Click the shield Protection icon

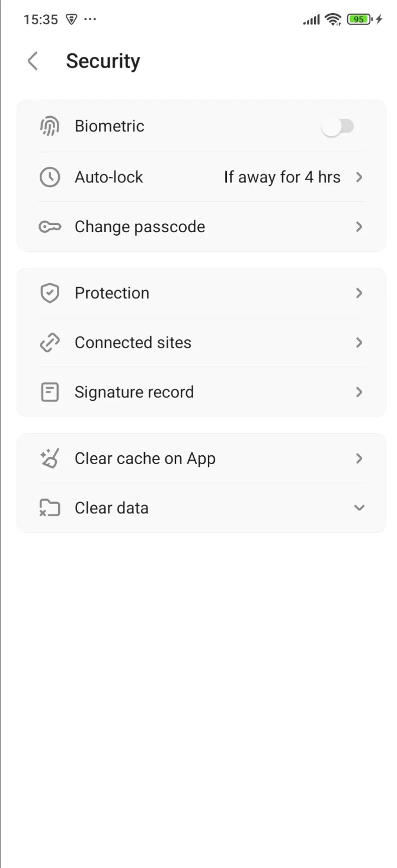pyautogui.click(x=50, y=292)
